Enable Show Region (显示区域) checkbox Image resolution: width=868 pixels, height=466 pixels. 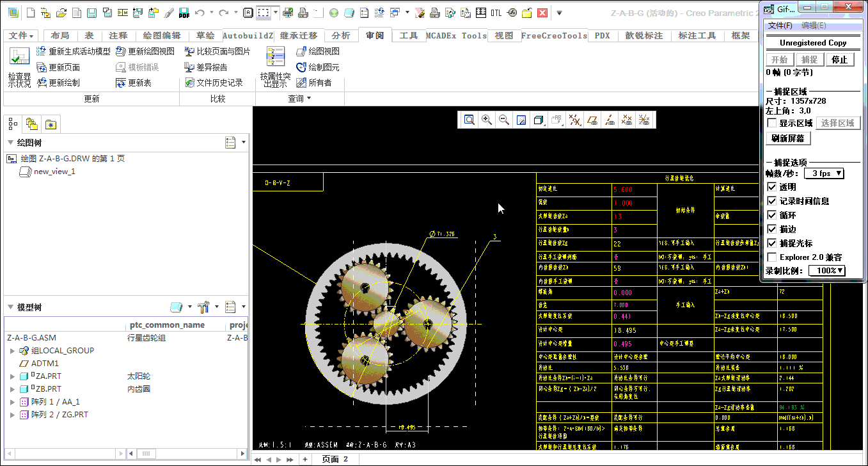point(772,123)
